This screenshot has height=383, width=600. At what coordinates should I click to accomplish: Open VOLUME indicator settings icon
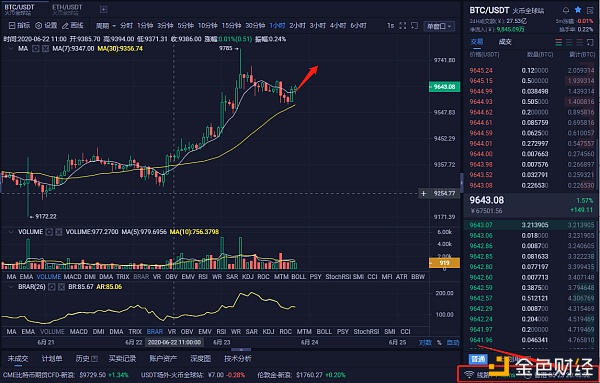(x=49, y=232)
